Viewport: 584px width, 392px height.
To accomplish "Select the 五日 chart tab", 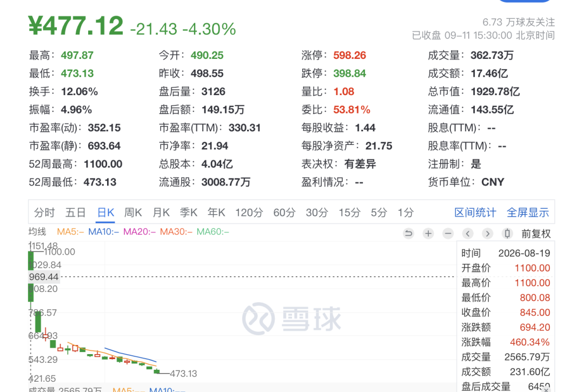I will coord(76,212).
